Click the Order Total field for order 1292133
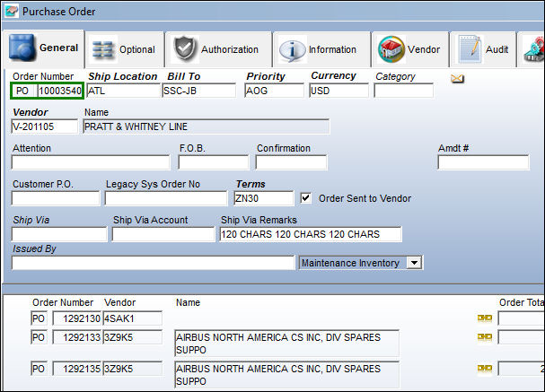Viewport: 545px width, 392px height. 522,337
